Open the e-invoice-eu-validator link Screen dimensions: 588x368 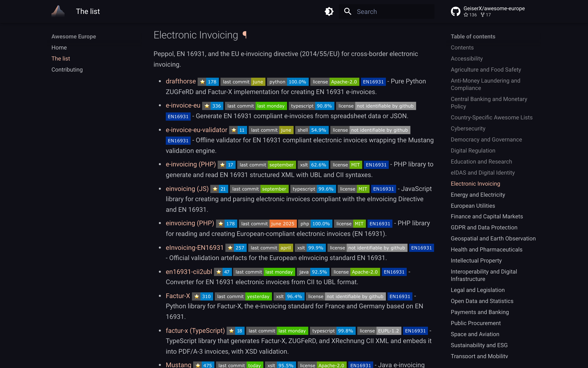pyautogui.click(x=196, y=130)
